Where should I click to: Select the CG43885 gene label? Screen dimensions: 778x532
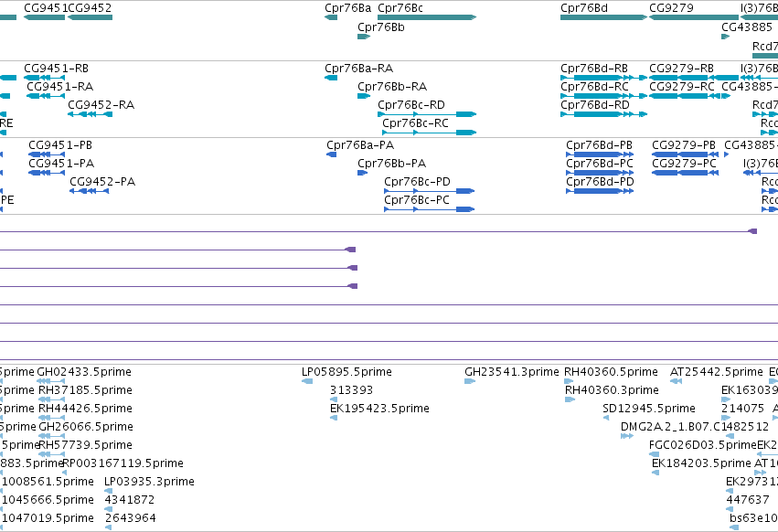click(747, 27)
